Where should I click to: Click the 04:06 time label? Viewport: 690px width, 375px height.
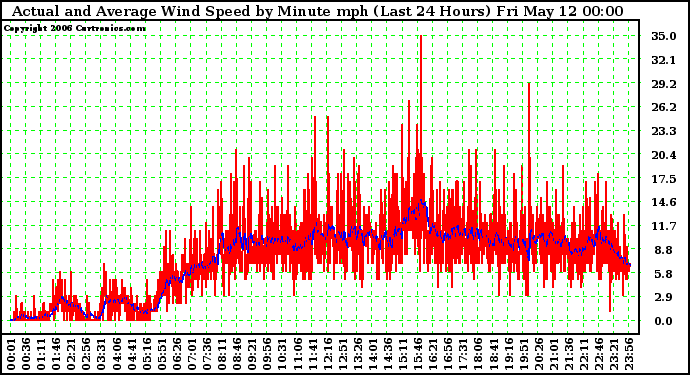[x=117, y=354]
